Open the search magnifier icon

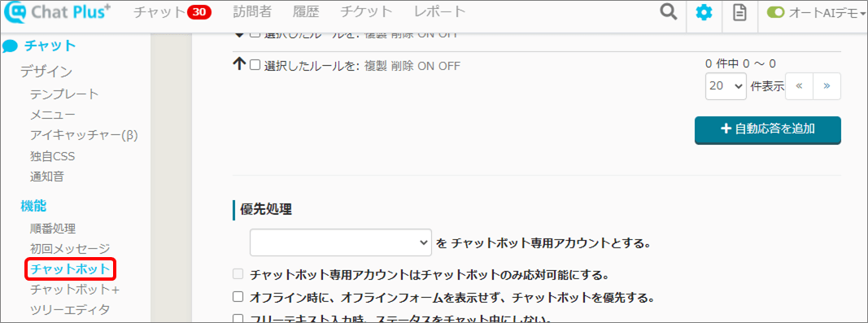[x=669, y=12]
